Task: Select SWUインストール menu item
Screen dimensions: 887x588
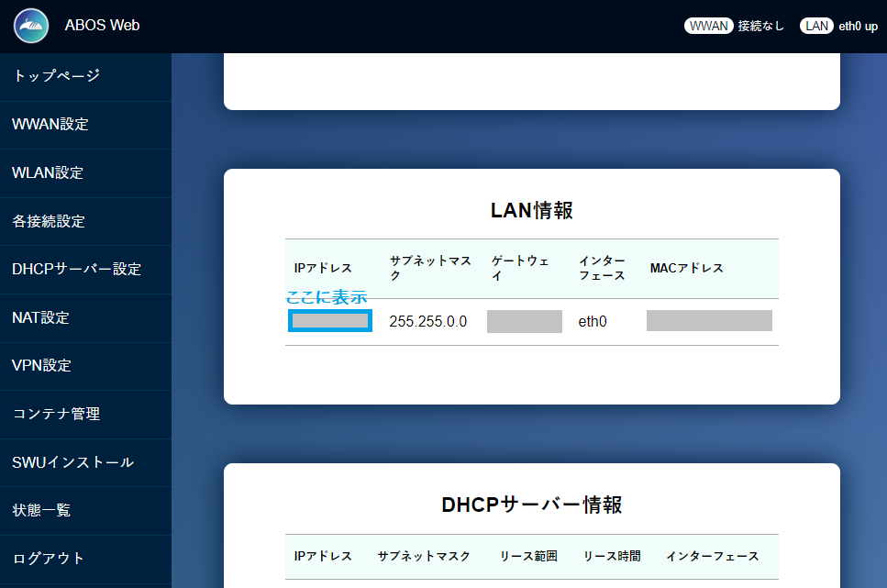Action: coord(85,462)
